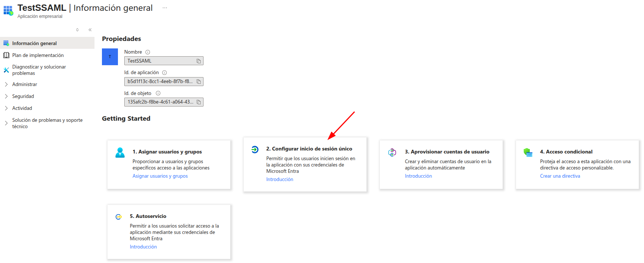Open the ellipsis menu beside page title
This screenshot has height=263, width=644.
point(165,8)
